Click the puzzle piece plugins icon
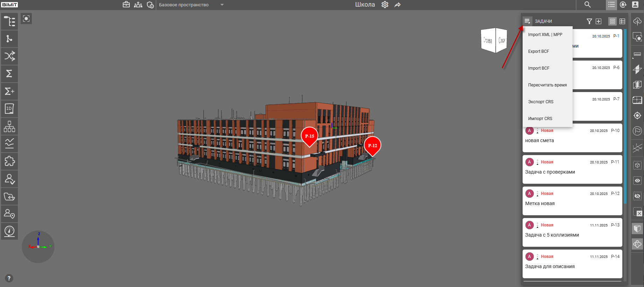 coord(9,161)
